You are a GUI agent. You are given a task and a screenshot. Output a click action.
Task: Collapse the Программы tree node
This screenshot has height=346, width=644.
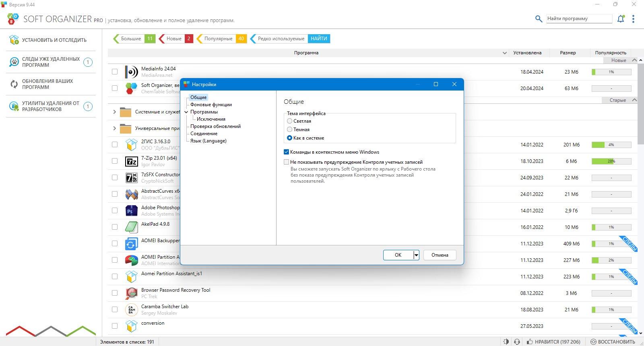pos(186,112)
